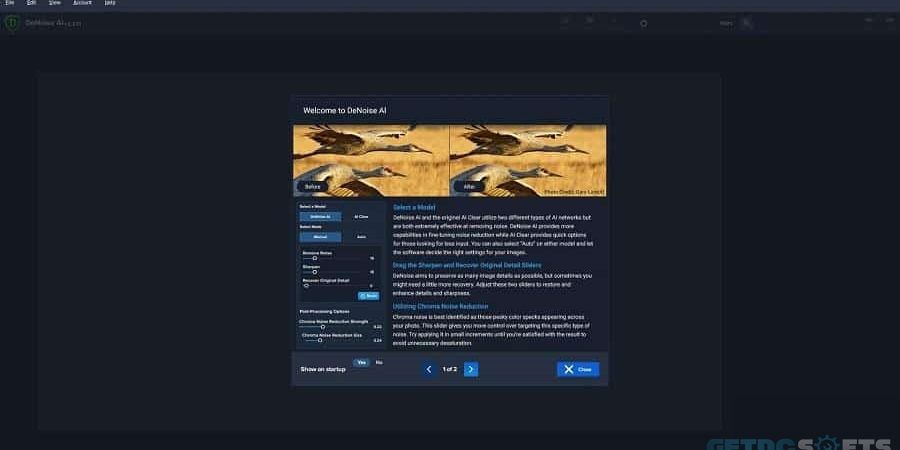Click the '1 of 2' page indicator

450,369
